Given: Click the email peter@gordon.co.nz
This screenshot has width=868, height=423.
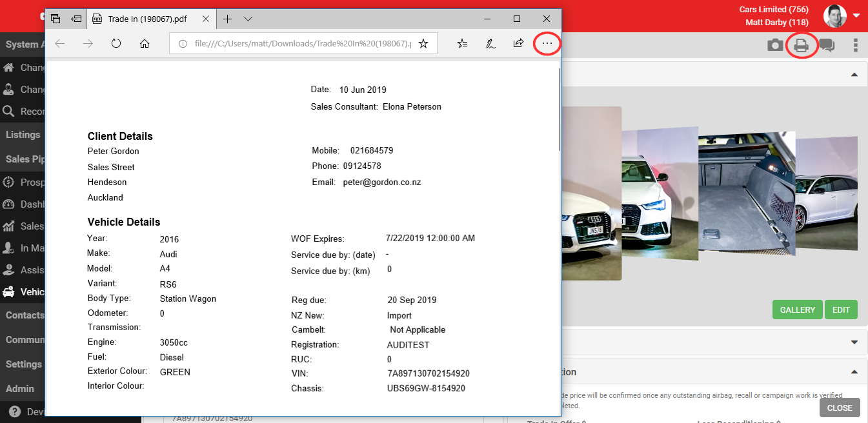Looking at the screenshot, I should coord(382,182).
